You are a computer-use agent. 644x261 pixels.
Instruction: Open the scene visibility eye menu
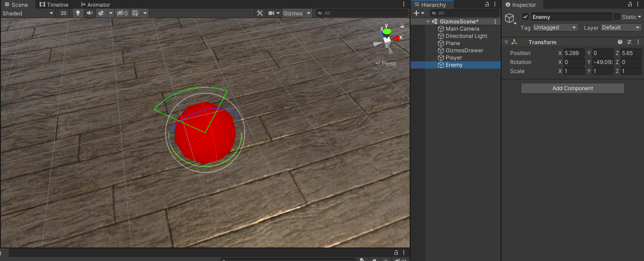click(x=121, y=13)
